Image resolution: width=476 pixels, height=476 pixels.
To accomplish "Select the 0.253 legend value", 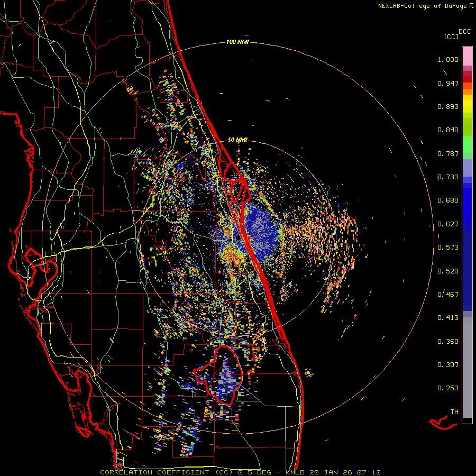I will click(x=448, y=388).
